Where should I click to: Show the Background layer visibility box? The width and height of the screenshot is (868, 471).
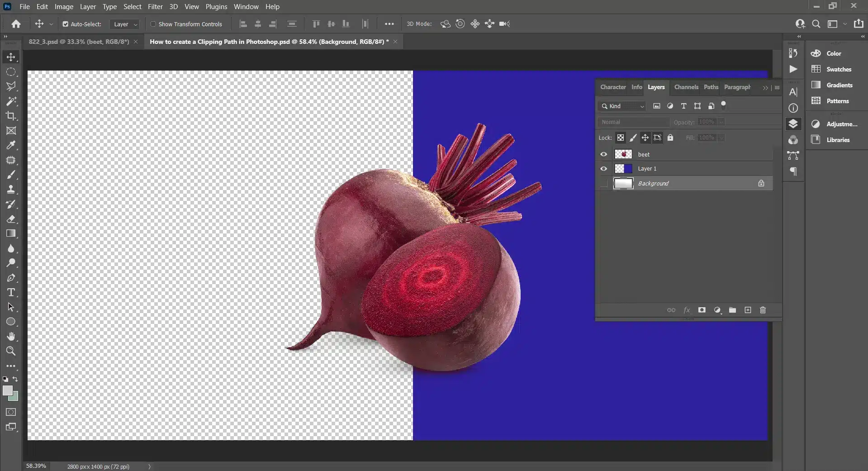pyautogui.click(x=603, y=183)
